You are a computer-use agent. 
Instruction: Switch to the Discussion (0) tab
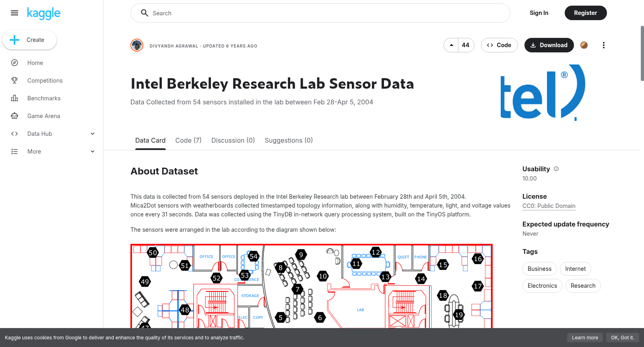click(233, 140)
